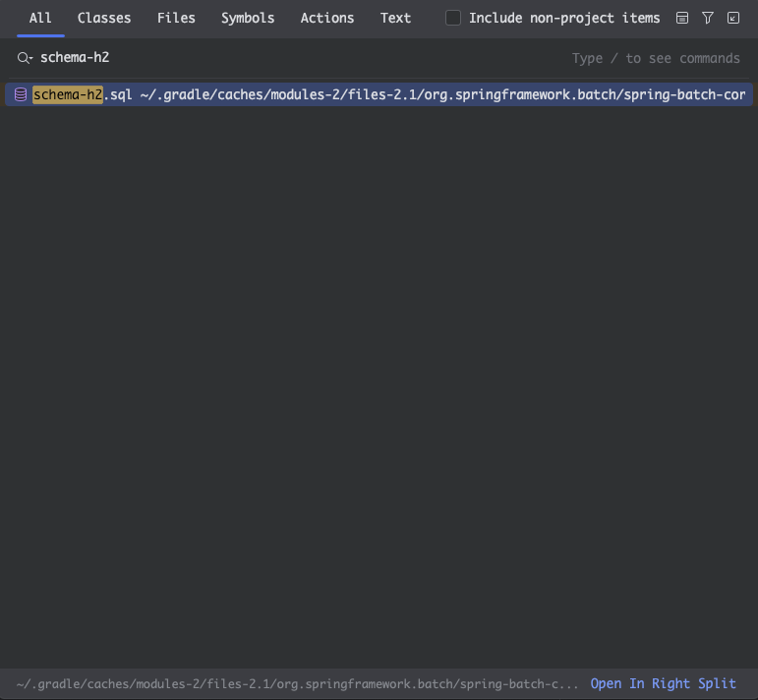758x700 pixels.
Task: Open the Actions tab
Action: click(326, 19)
